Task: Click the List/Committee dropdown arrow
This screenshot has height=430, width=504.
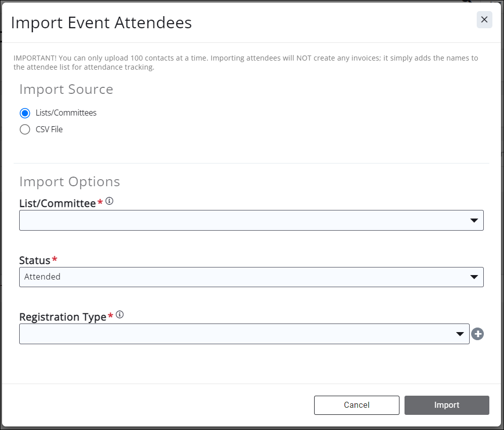Action: tap(474, 221)
